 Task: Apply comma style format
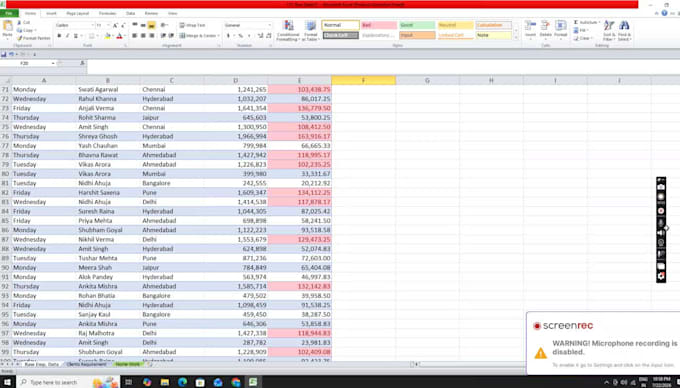tap(249, 36)
